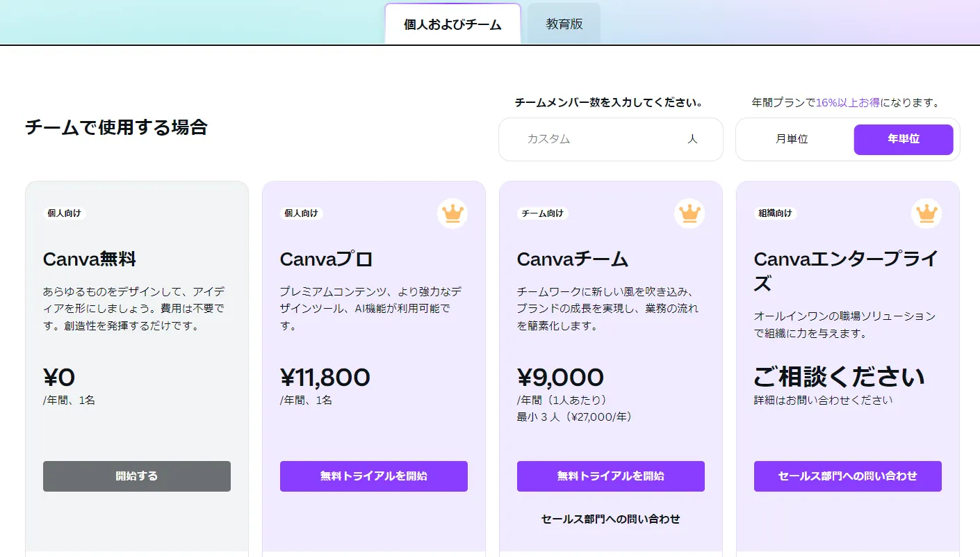The image size is (980, 557).
Task: Click 開始する on Canva無料 card
Action: (x=137, y=476)
